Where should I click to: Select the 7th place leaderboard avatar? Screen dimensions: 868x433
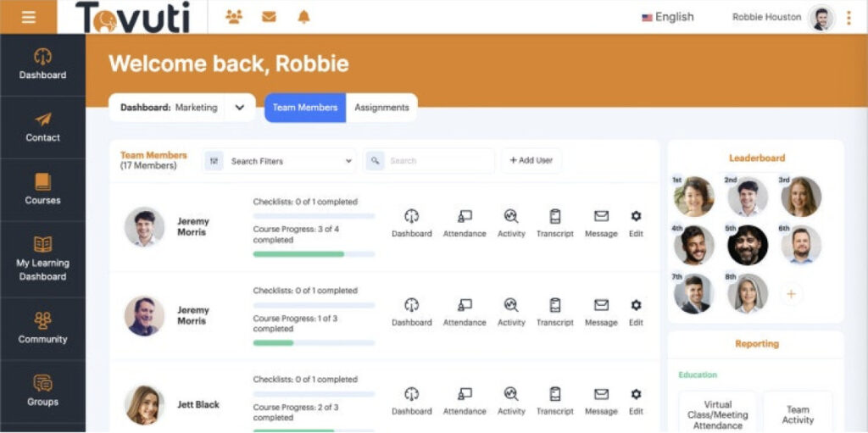[x=694, y=293]
